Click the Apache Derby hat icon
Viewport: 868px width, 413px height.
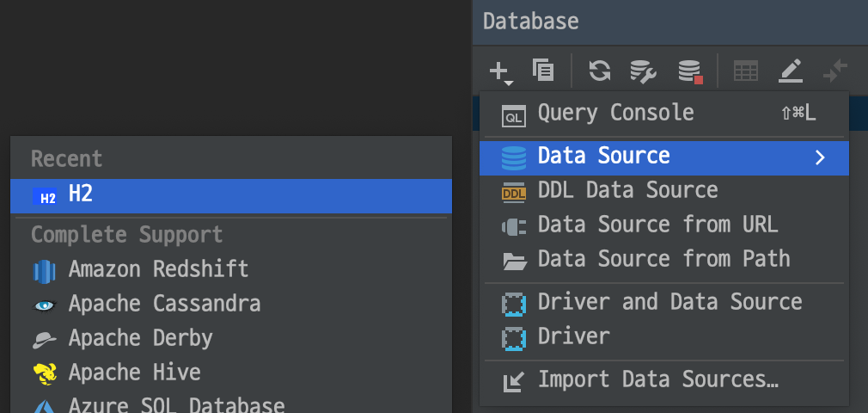click(45, 339)
